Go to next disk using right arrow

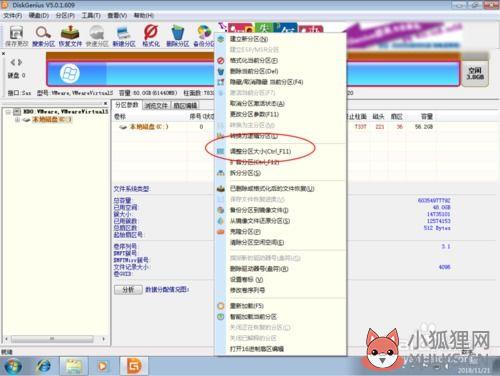pos(20,62)
